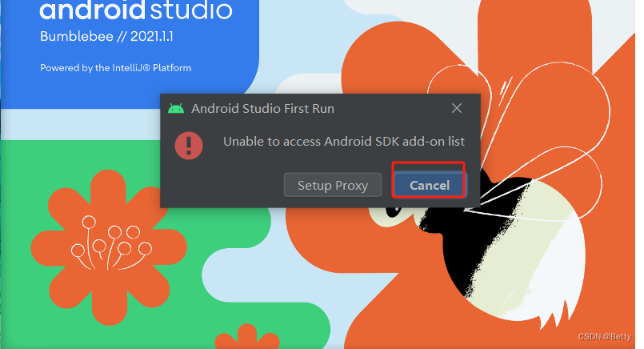The image size is (644, 349).
Task: Click the green Android robot icon in the title bar
Action: point(176,109)
